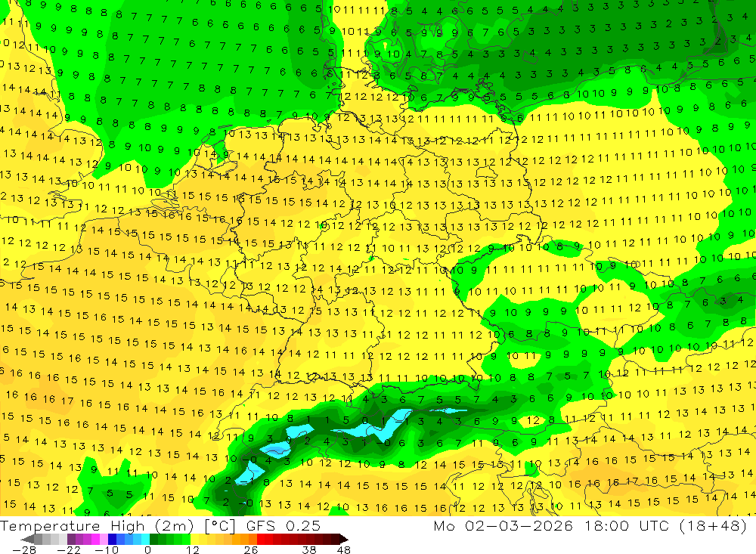
Task: Click the "UTC" label
Action: click(653, 526)
